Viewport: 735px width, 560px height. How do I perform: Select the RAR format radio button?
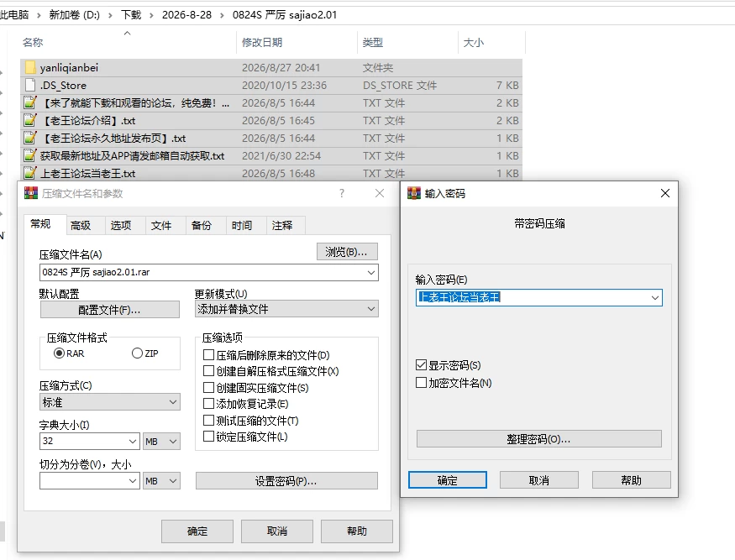59,353
